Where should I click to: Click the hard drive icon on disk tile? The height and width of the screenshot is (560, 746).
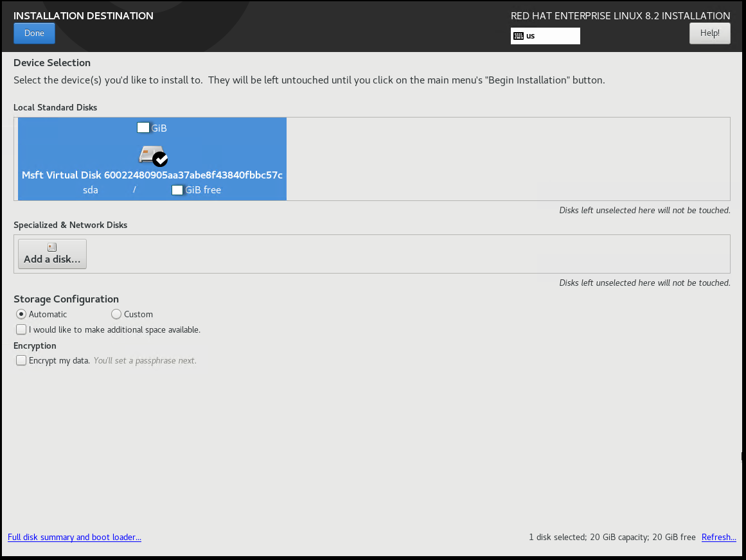pos(148,153)
